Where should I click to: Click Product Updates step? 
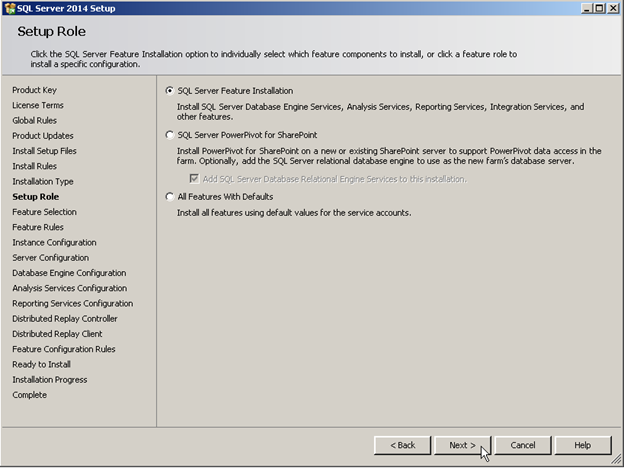[x=43, y=136]
